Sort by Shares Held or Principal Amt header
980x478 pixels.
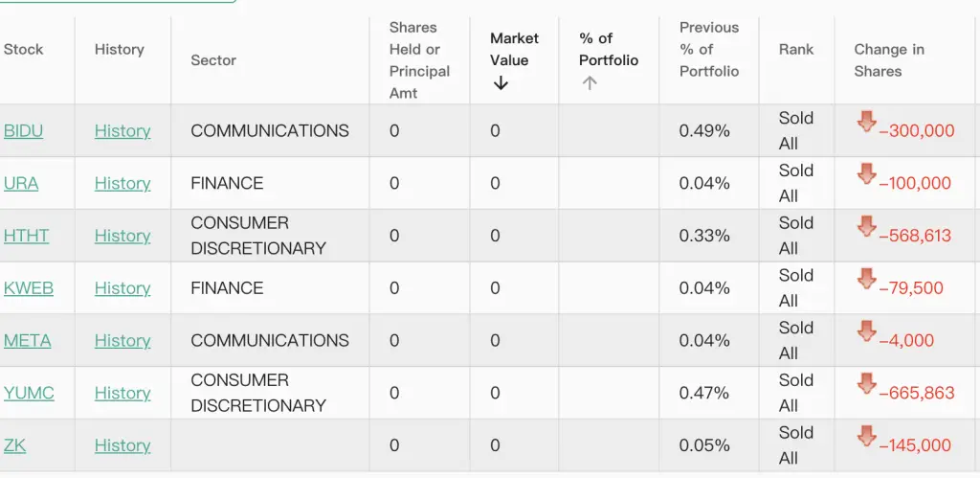419,60
